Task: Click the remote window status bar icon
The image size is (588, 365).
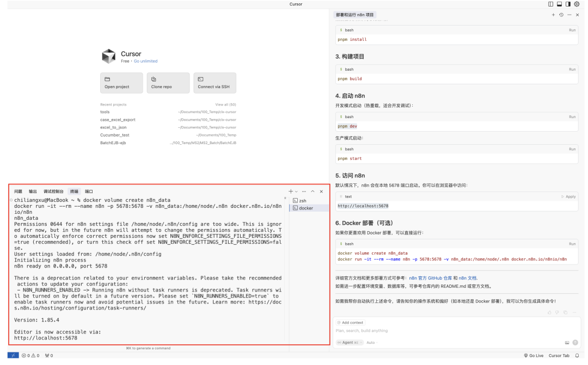Action: (x=13, y=356)
